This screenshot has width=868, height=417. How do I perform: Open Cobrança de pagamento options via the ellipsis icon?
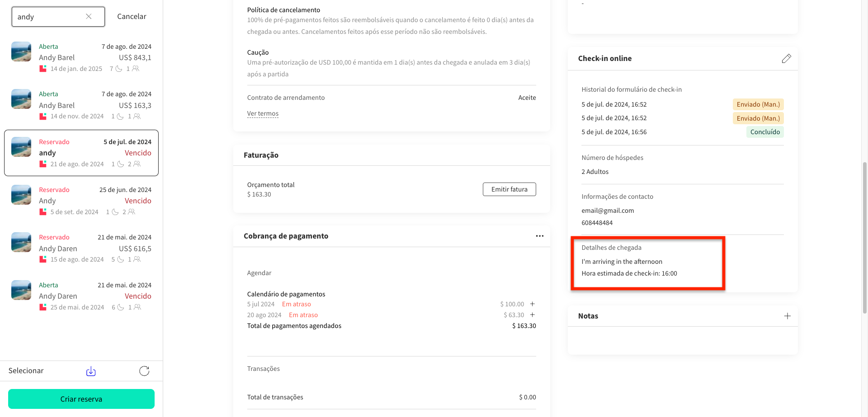click(539, 235)
